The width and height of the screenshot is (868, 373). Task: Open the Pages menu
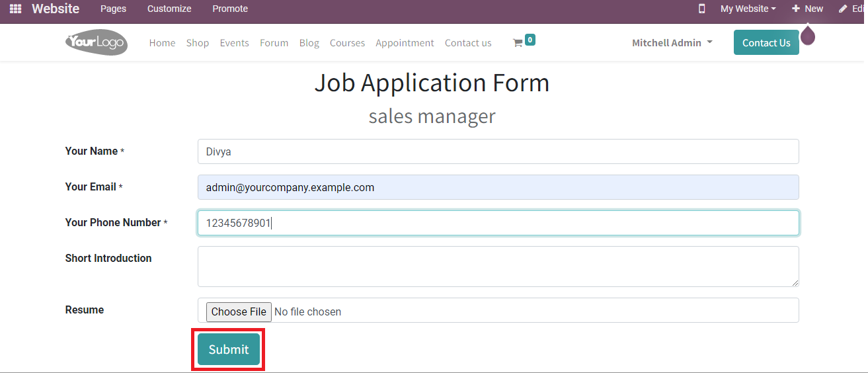tap(113, 9)
